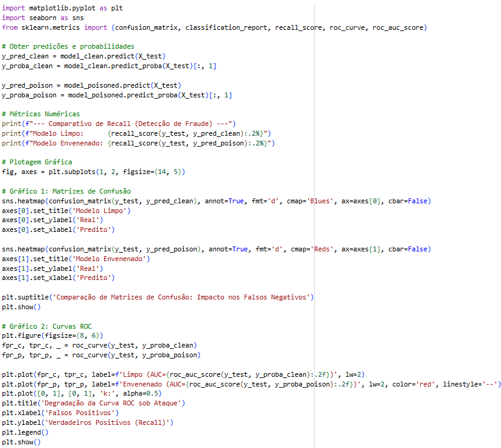Click comment '# Obter predições e probabilidades'

[x=68, y=47]
